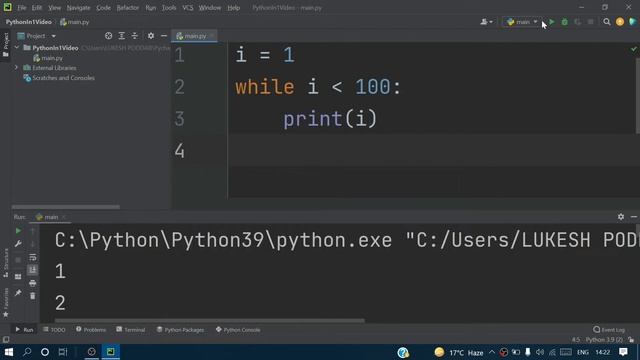Click the orange IDE updates icon
The height and width of the screenshot is (360, 640).
point(620,22)
